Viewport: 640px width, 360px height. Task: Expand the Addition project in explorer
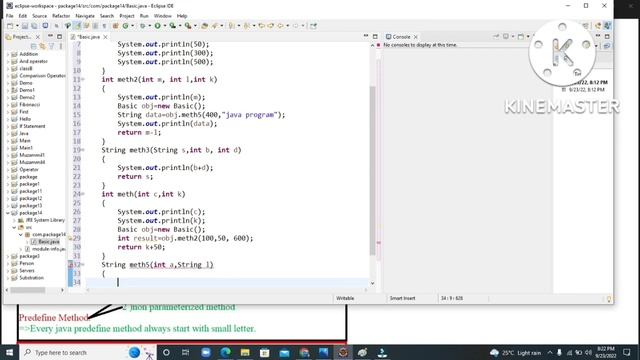[x=8, y=54]
